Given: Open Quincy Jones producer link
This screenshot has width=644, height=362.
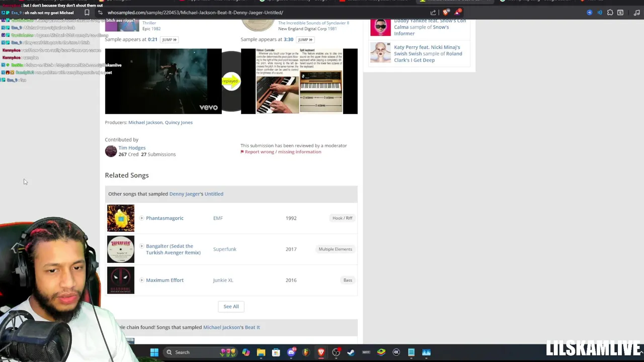Looking at the screenshot, I should pos(179,122).
